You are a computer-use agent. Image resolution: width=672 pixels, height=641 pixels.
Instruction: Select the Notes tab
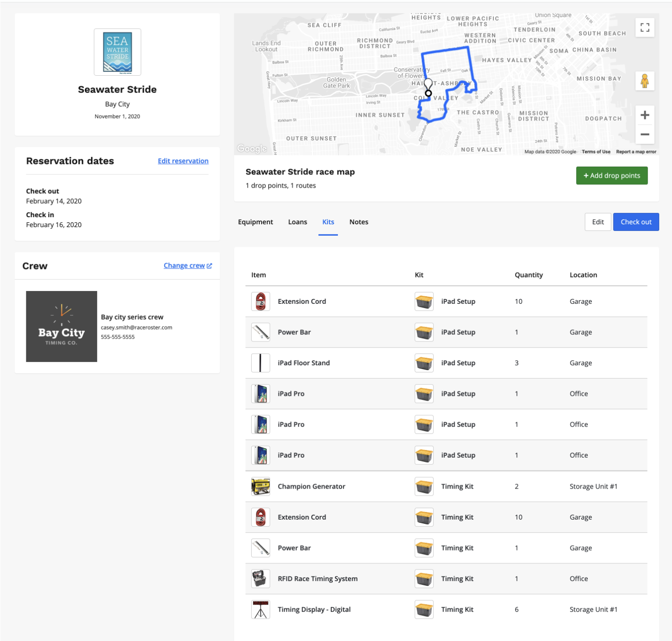358,222
